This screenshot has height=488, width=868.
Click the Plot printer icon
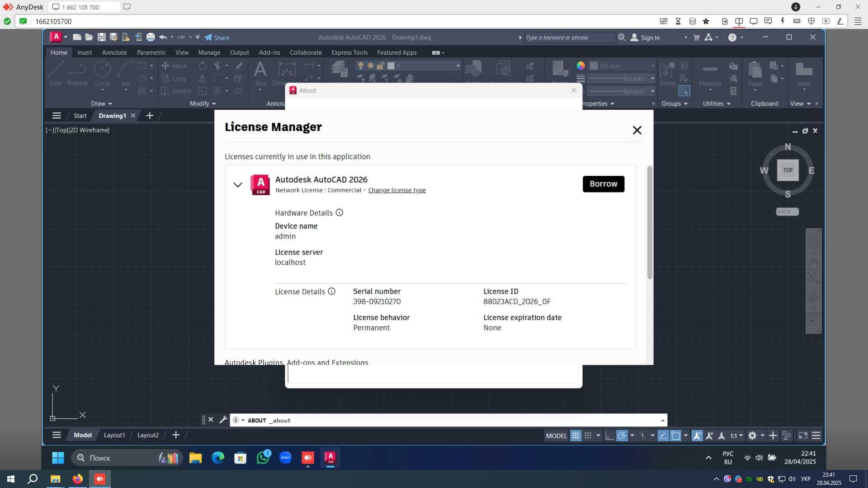tap(151, 38)
